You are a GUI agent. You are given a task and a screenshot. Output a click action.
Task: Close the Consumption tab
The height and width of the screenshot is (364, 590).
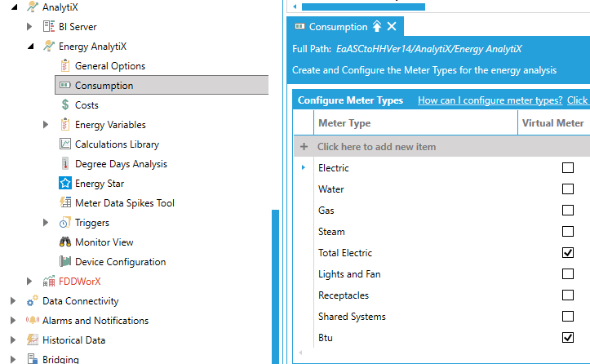click(x=392, y=27)
